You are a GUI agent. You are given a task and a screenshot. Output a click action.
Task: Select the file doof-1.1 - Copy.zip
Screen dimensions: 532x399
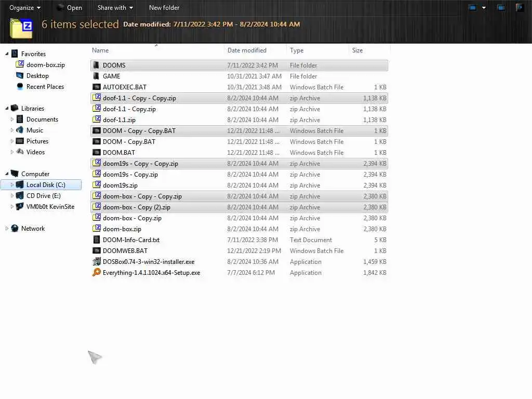pos(129,109)
